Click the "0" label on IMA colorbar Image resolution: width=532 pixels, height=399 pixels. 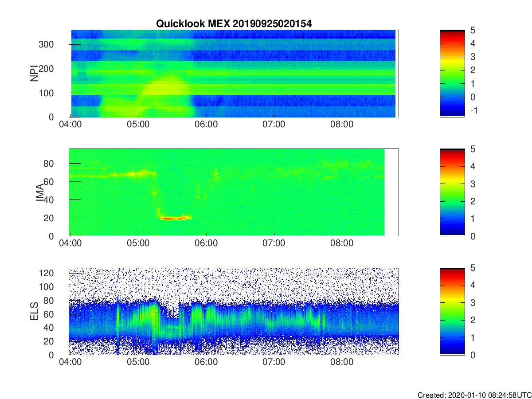pos(473,236)
